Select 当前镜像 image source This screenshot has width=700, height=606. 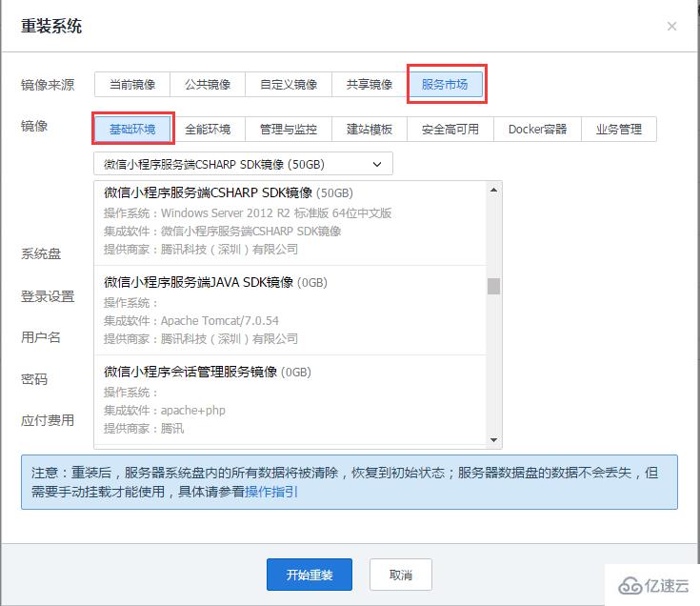(x=132, y=85)
